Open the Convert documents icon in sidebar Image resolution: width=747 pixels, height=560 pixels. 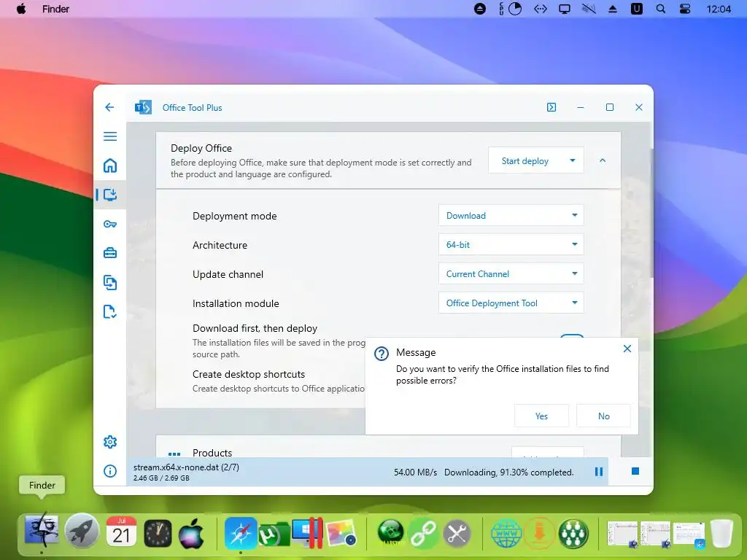click(110, 282)
